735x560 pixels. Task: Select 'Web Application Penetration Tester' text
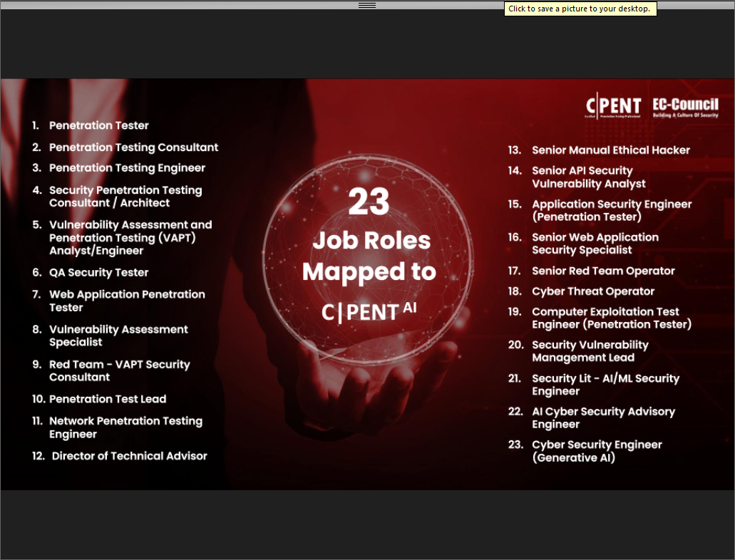pos(127,301)
